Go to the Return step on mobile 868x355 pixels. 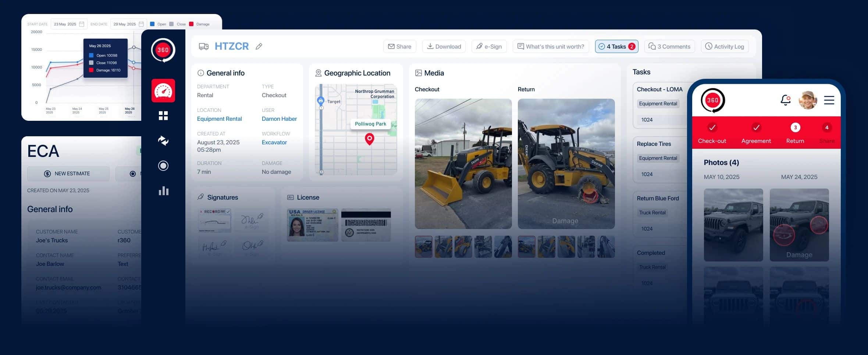click(795, 133)
